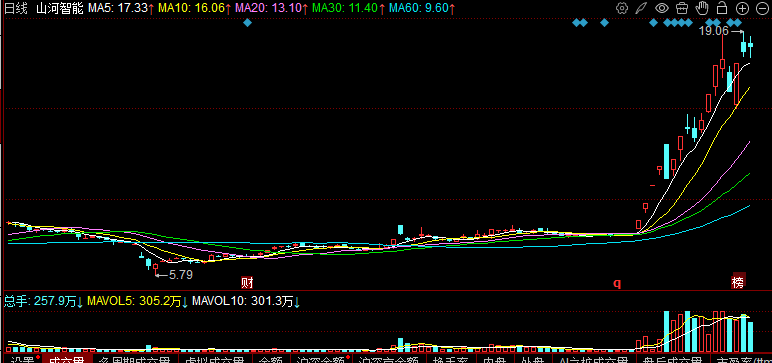Select the drawing pen tool
The height and width of the screenshot is (363, 772).
point(641,8)
